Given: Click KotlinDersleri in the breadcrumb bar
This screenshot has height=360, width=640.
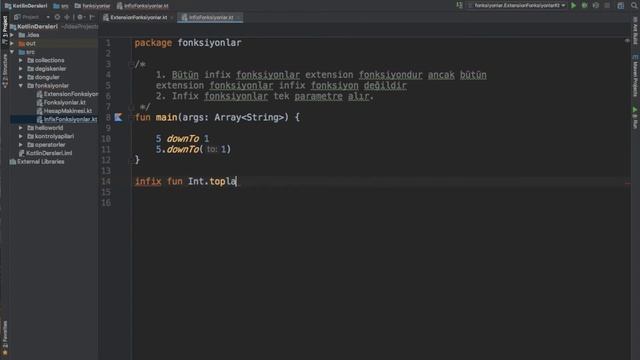Looking at the screenshot, I should tap(26, 6).
